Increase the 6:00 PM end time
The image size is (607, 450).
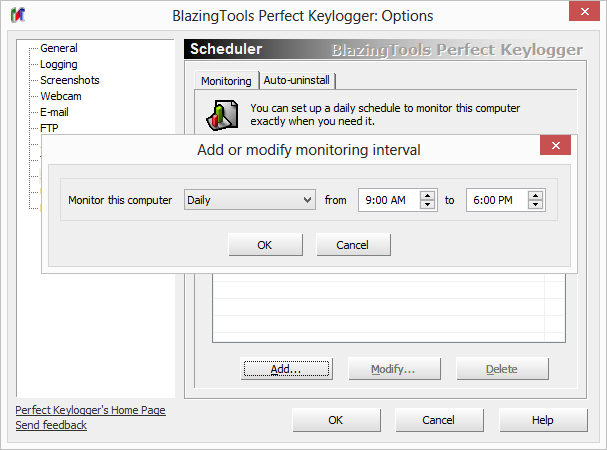click(536, 195)
